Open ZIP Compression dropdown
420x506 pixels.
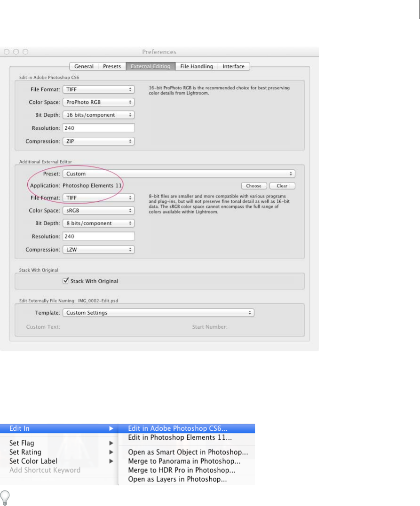click(98, 141)
